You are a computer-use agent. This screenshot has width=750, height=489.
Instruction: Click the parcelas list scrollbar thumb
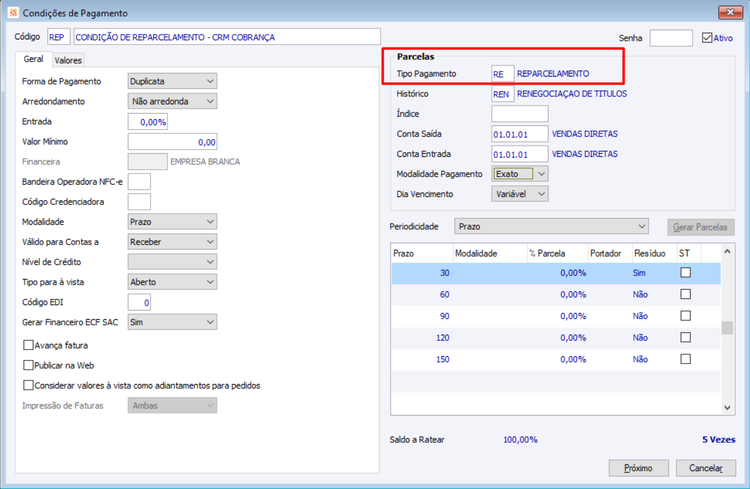728,328
